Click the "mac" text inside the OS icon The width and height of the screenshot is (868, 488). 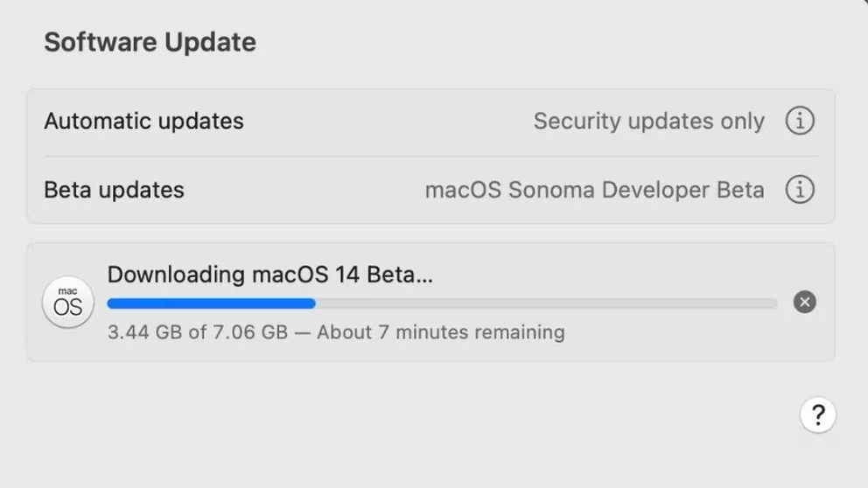(x=67, y=291)
